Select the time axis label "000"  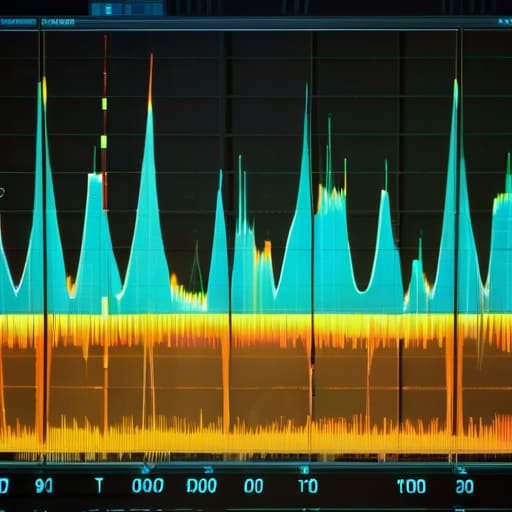(x=148, y=486)
